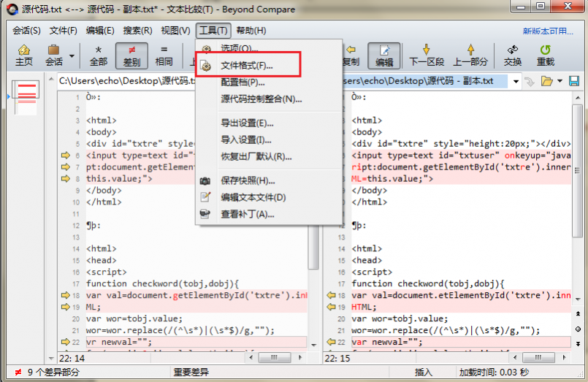Screen dimensions: 588x382
Task: Copy right line 22 to left arrow
Action: (331, 342)
